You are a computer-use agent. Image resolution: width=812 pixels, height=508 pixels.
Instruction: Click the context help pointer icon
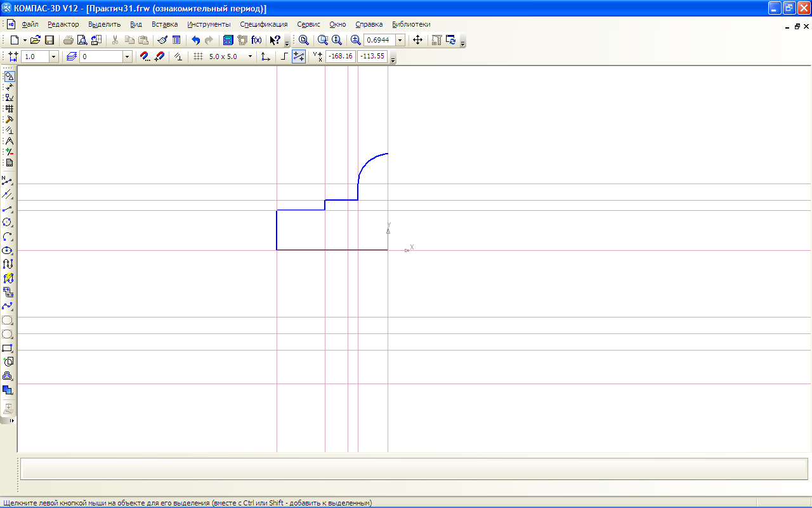click(275, 40)
